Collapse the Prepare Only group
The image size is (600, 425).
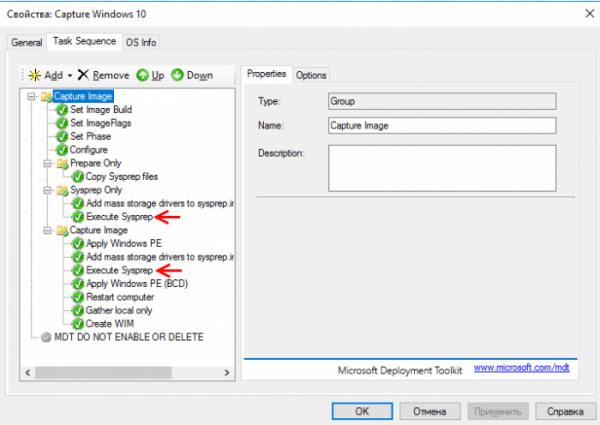tap(47, 163)
